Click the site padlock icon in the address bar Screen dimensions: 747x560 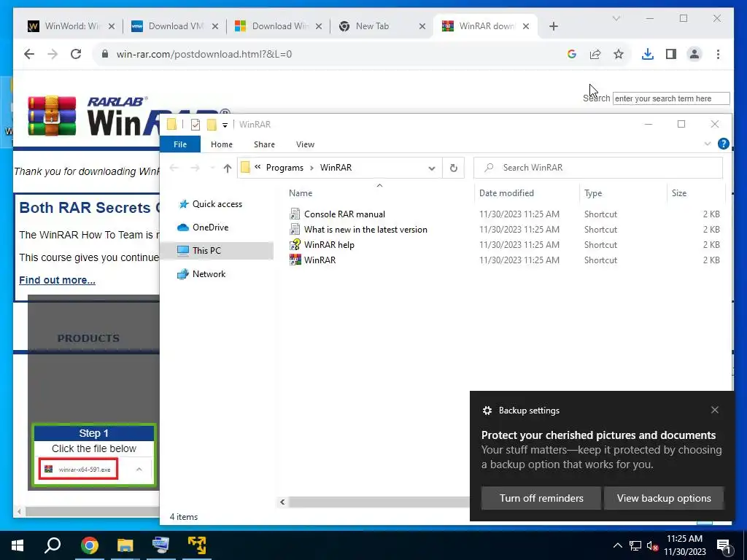(x=105, y=54)
